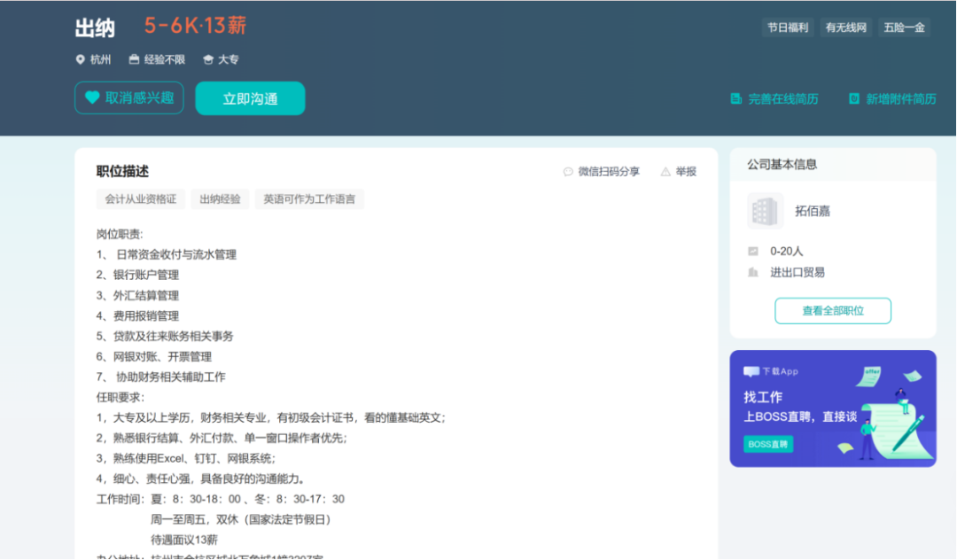Screen dimensions: 957x560
Task: Click the company building logo thumbnail
Action: point(765,211)
